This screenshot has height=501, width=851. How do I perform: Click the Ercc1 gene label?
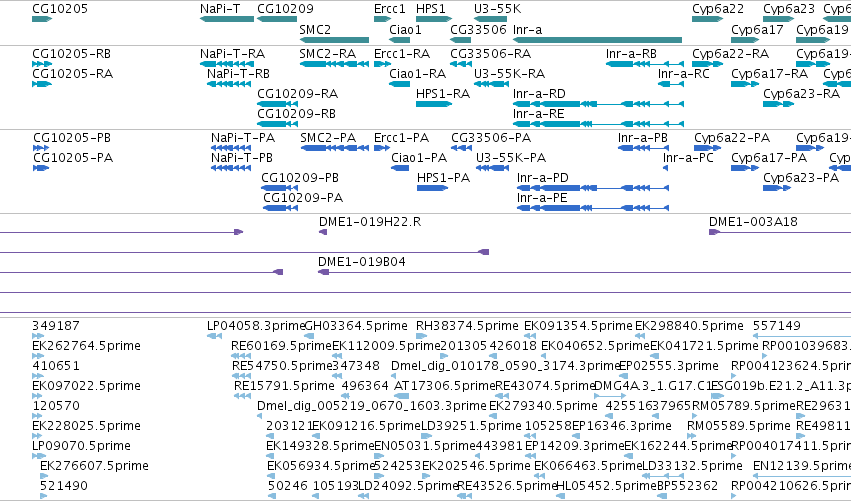click(390, 9)
